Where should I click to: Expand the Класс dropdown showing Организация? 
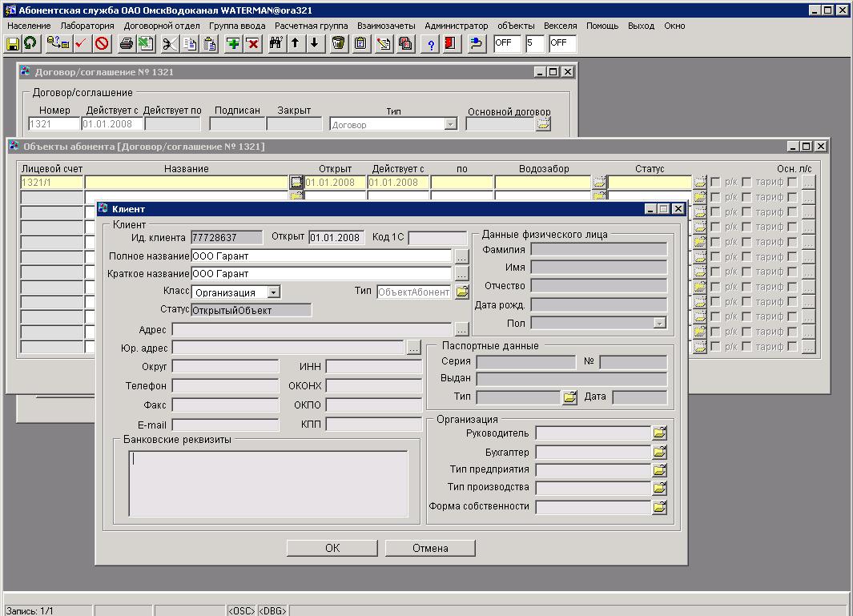tap(274, 293)
